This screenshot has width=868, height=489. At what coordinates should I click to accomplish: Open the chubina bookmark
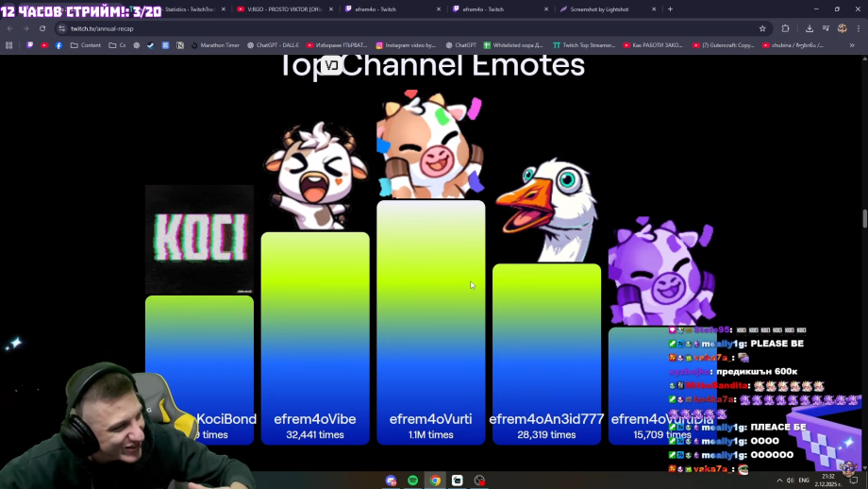point(793,45)
